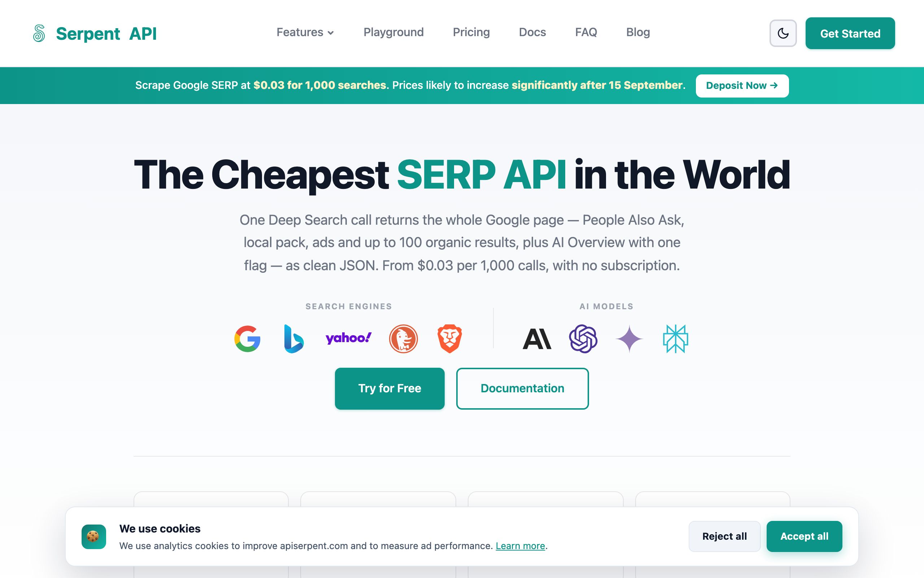Click the Try for Free button
924x578 pixels.
coord(389,388)
